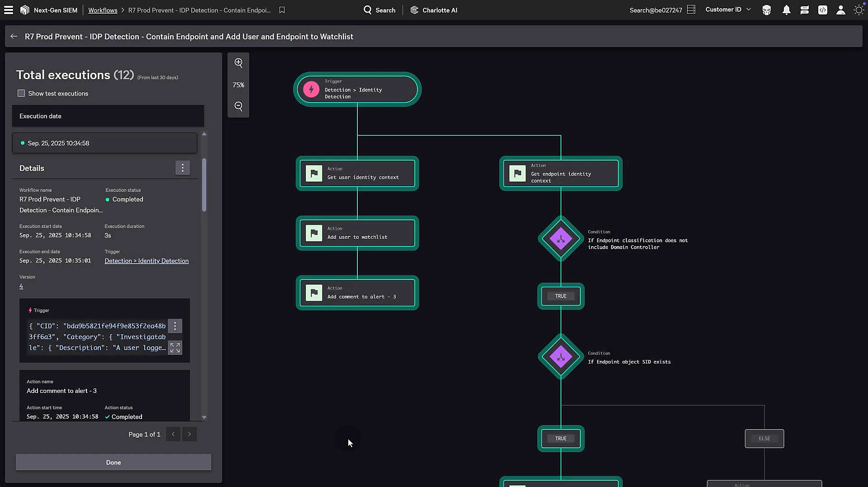Toggle the light/dark theme sun icon
The height and width of the screenshot is (487, 868).
[859, 10]
